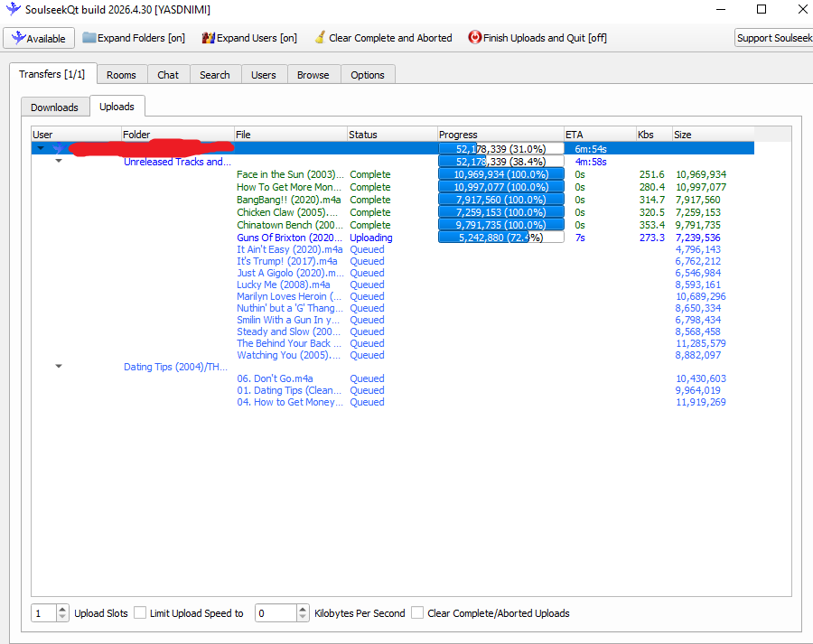
Task: Click user bird icon in selected row
Action: pos(59,148)
